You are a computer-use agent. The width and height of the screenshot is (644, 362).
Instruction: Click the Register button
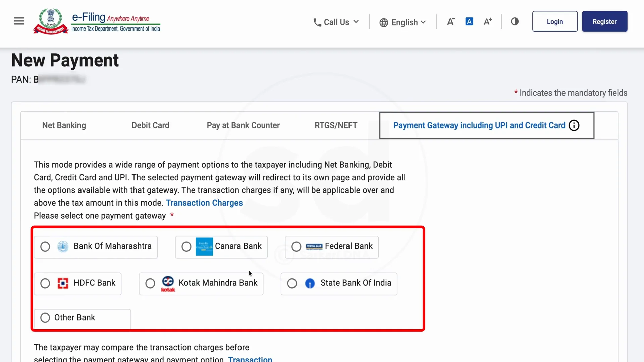[604, 21]
